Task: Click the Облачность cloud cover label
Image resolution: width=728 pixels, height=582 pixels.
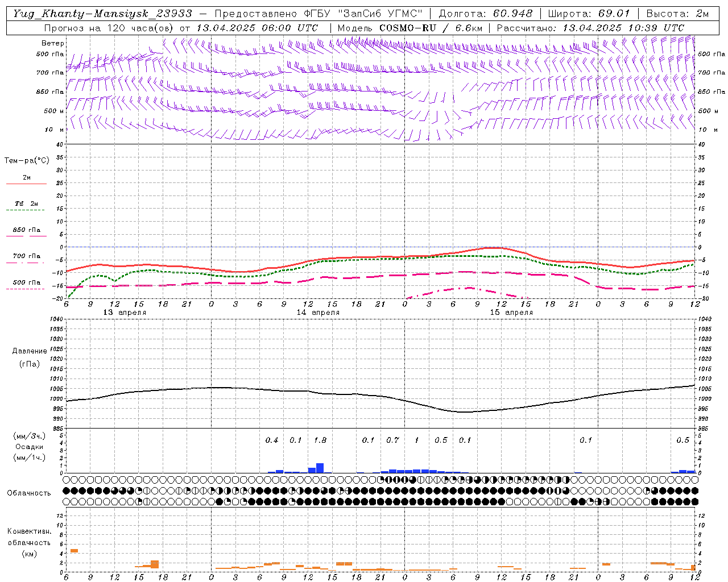Action: coord(29,493)
